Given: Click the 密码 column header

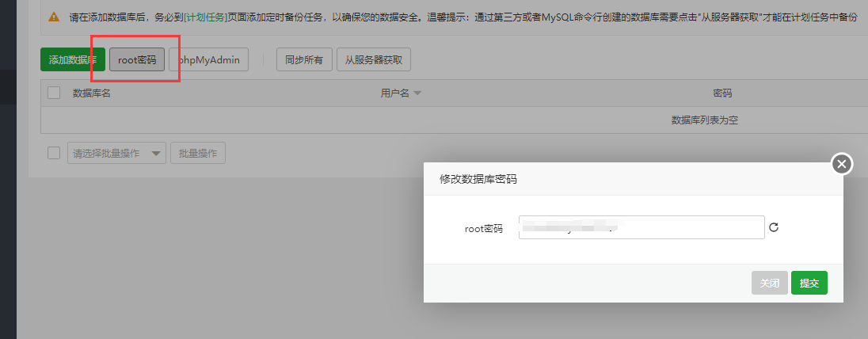Looking at the screenshot, I should (x=721, y=93).
